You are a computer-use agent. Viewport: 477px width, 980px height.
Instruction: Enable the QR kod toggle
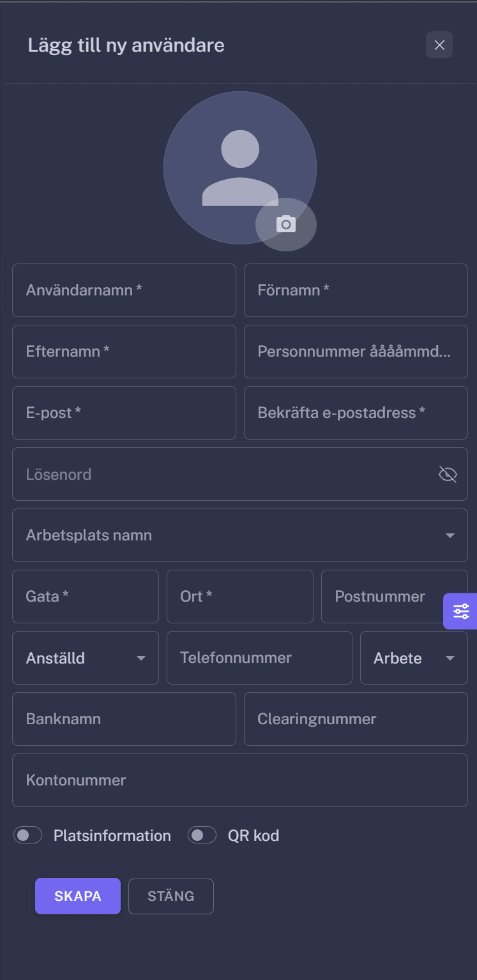point(202,835)
